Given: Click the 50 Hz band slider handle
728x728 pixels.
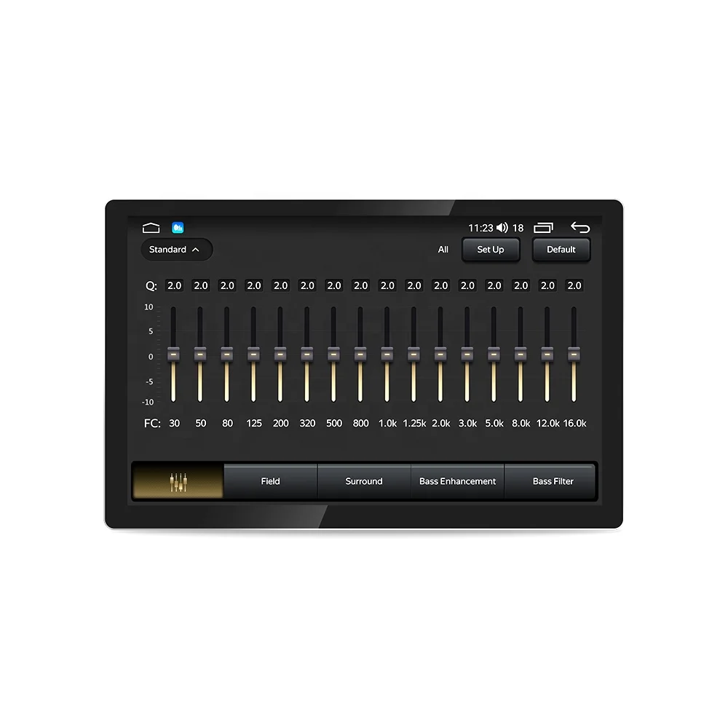Looking at the screenshot, I should point(200,355).
